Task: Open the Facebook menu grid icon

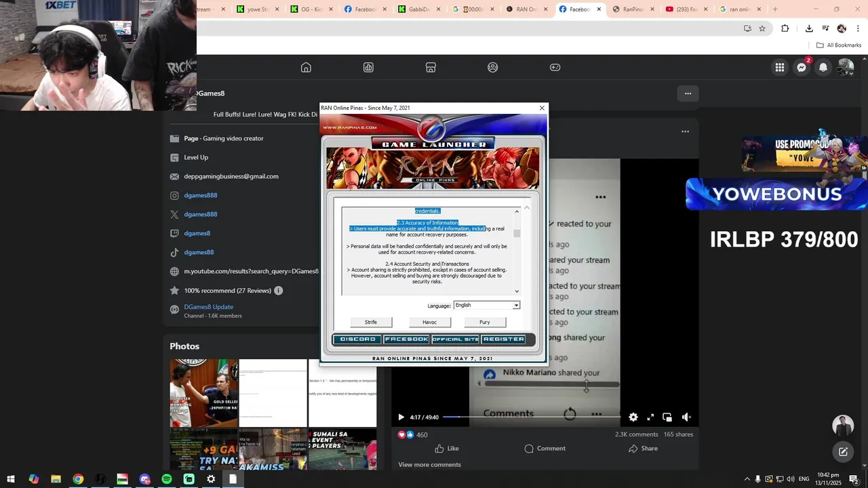Action: click(780, 67)
